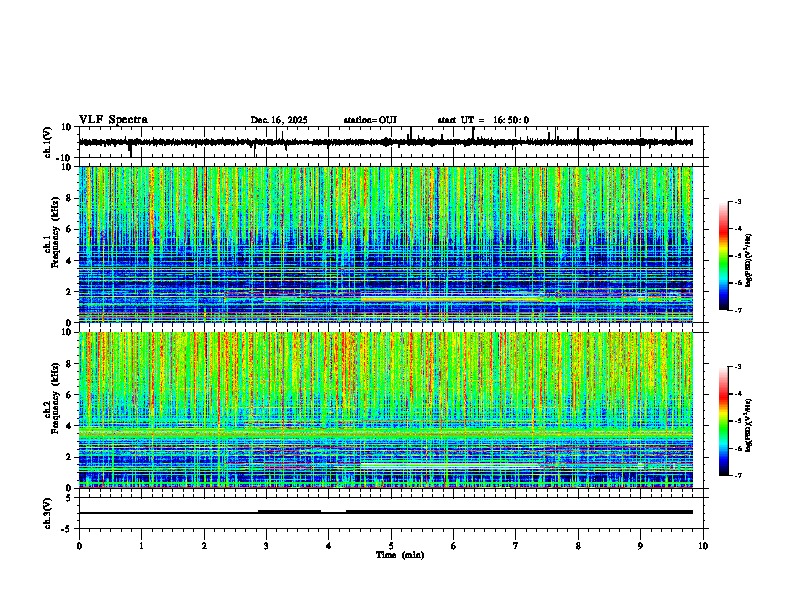Click the ch.3 voltage trace panel
This screenshot has height=612, width=792.
[391, 513]
